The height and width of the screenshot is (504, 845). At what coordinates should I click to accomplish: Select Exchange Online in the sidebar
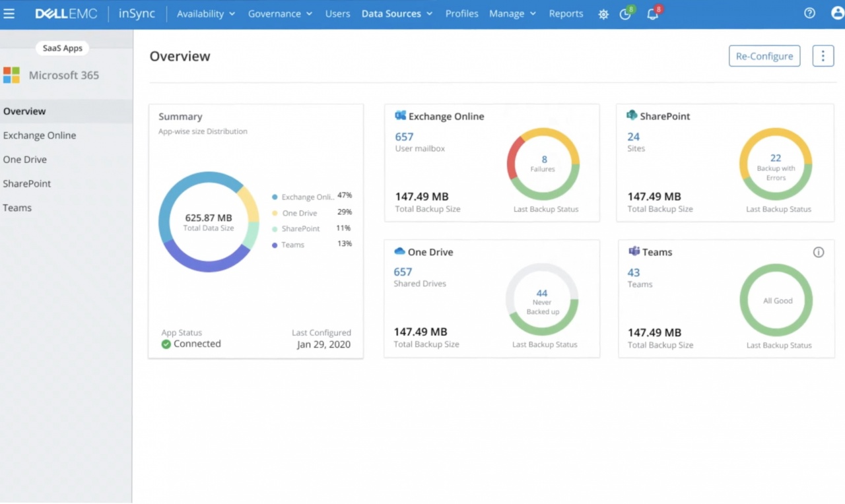(x=66, y=135)
